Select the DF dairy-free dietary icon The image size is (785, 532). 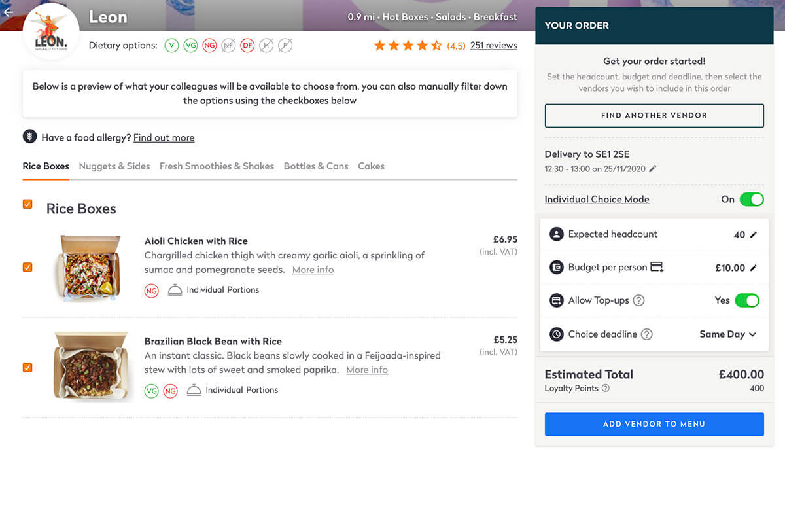coord(247,46)
